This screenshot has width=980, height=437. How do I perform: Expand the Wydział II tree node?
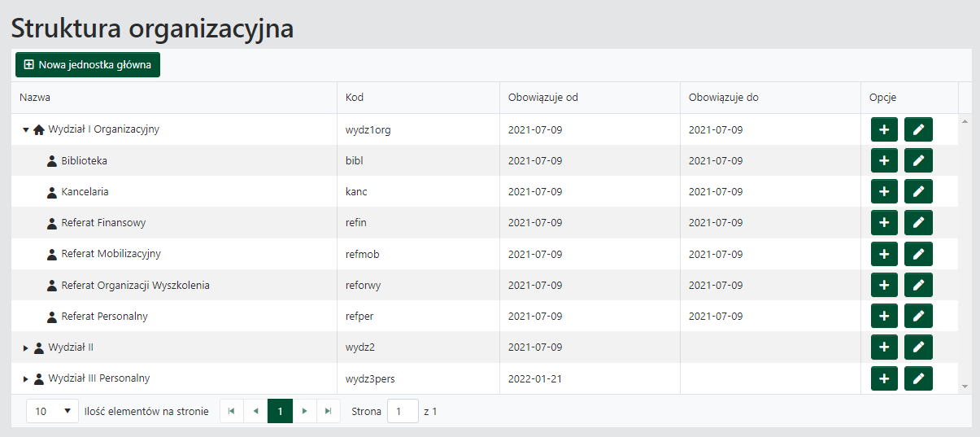(x=26, y=347)
